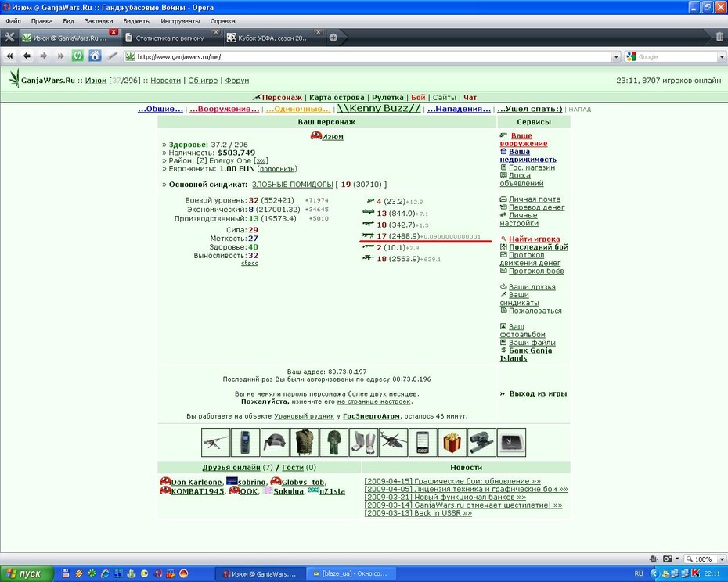Go to home page via house icon
The image size is (728, 582).
click(x=95, y=56)
